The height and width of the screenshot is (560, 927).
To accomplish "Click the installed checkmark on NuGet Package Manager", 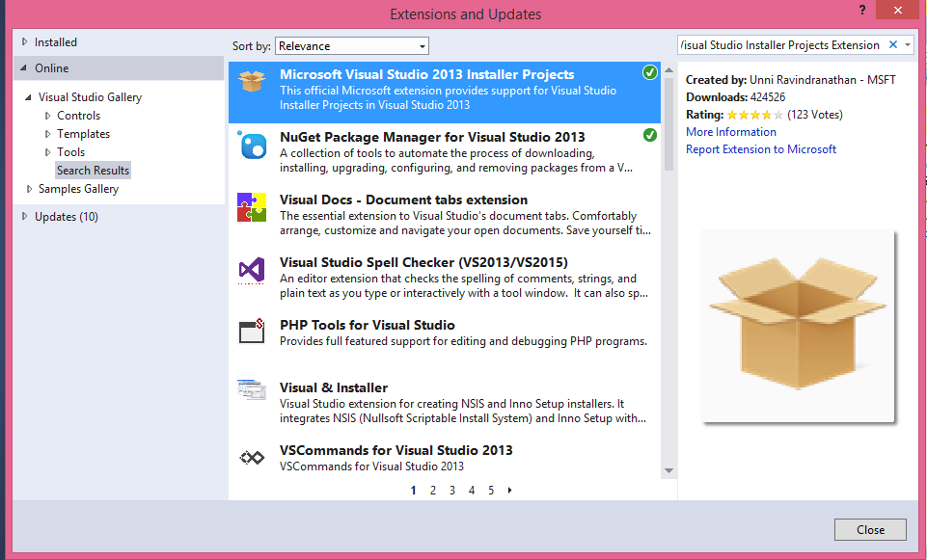I will [650, 135].
